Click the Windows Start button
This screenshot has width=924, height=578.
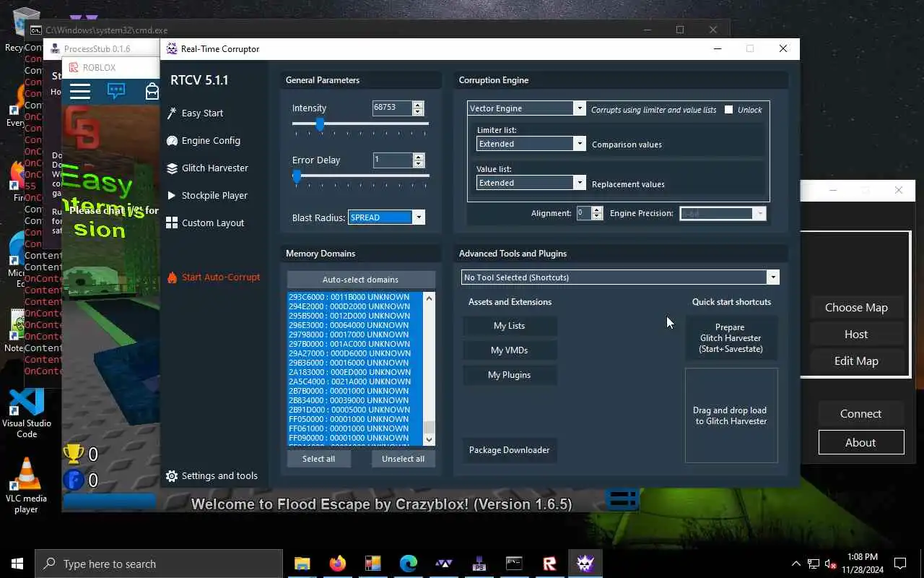pos(17,564)
